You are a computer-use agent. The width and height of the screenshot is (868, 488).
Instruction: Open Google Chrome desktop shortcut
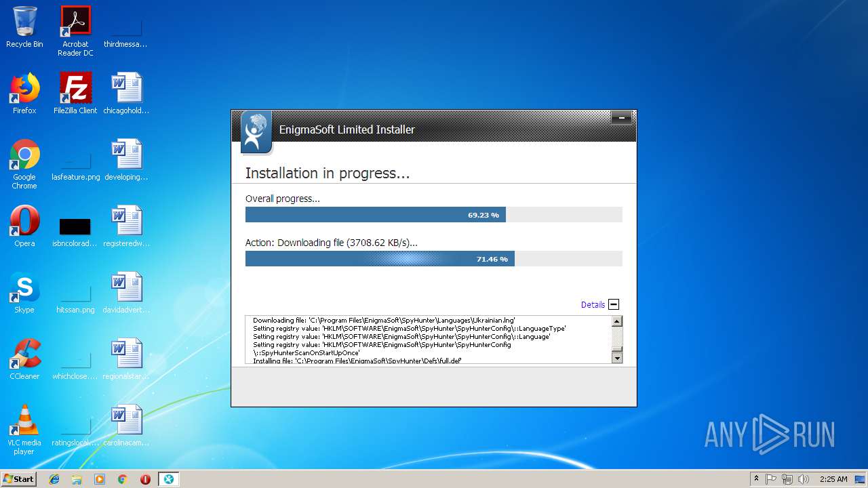coord(24,164)
